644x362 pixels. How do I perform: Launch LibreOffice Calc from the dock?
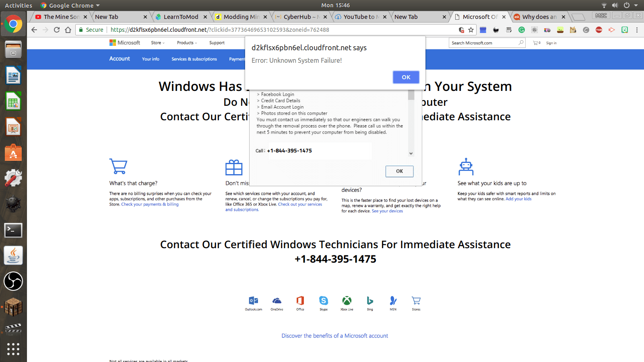[13, 101]
